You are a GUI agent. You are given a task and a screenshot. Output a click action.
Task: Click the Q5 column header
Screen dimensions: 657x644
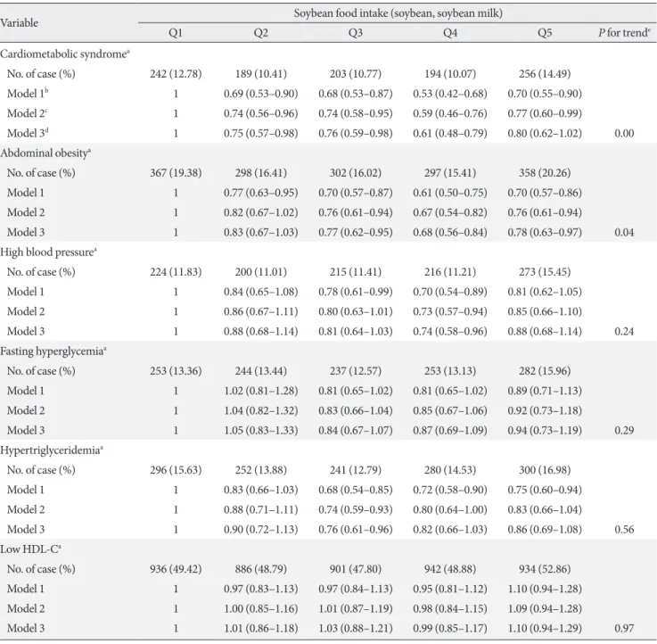pyautogui.click(x=545, y=33)
